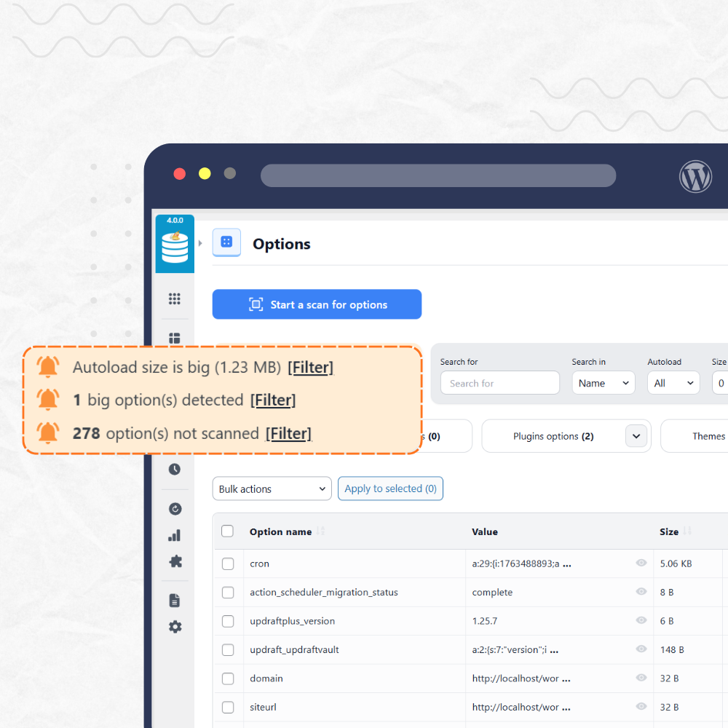Select the plugins puzzle piece icon
Image resolution: width=728 pixels, height=728 pixels.
click(175, 561)
